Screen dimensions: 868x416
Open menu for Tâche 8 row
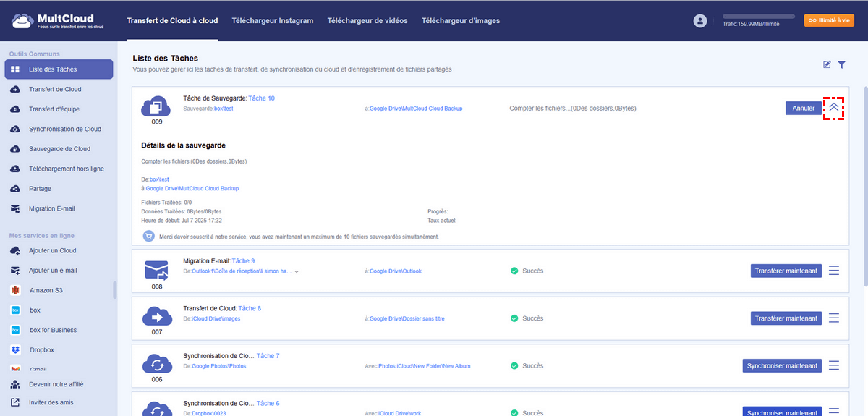pos(834,318)
